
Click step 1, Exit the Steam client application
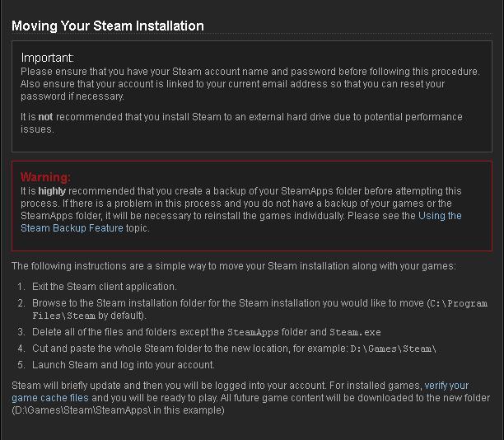pos(104,287)
